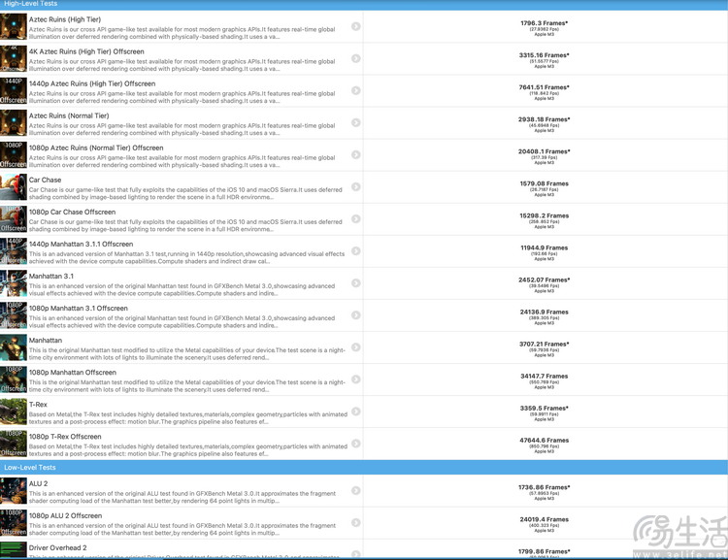Viewport: 728px width, 560px height.
Task: Click the 15298.2 Frames result value
Action: 545,215
